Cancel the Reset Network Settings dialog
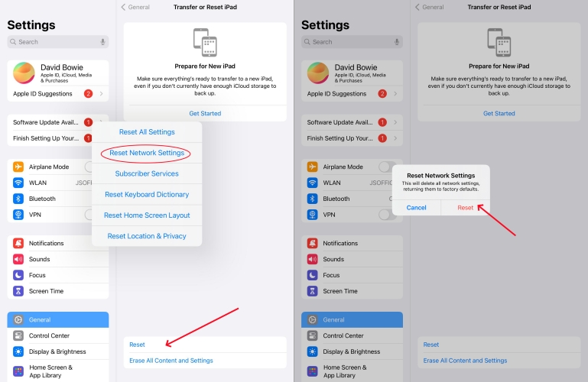Image resolution: width=588 pixels, height=382 pixels. 416,208
